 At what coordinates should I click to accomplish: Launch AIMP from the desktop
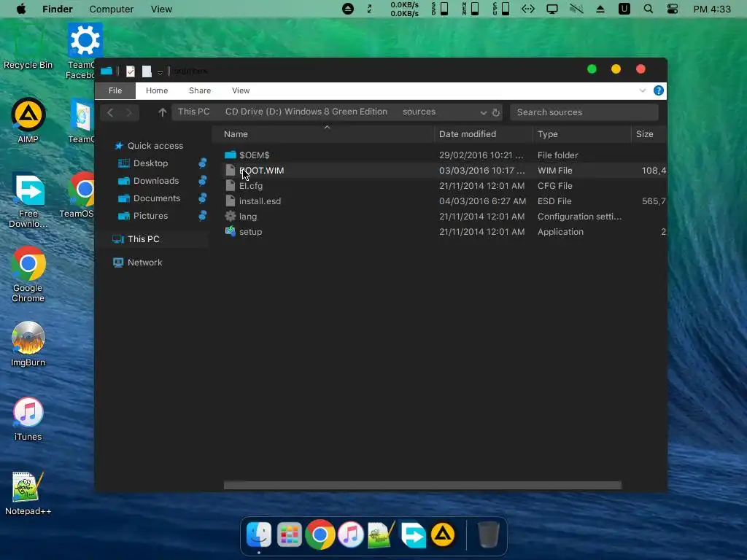[x=28, y=120]
